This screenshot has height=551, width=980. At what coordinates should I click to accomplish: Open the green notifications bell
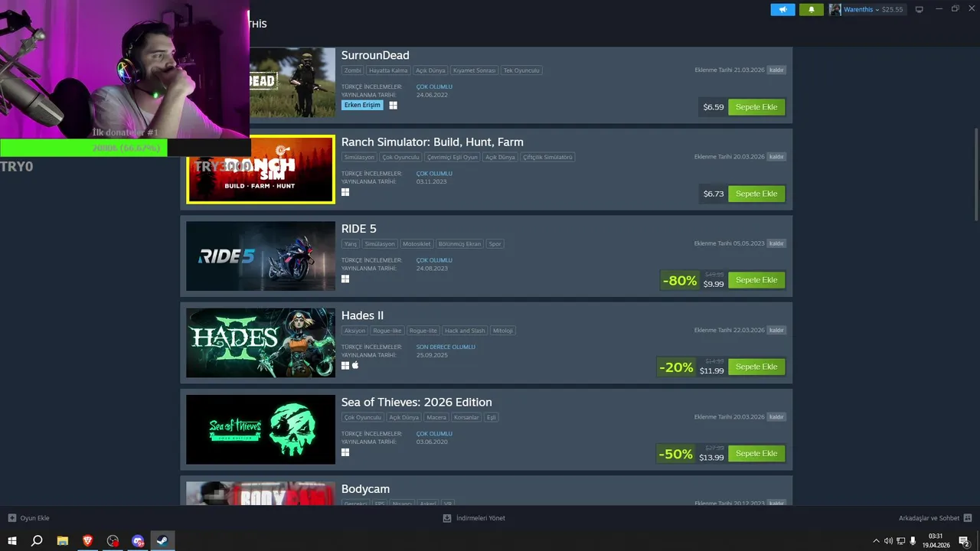click(x=812, y=9)
